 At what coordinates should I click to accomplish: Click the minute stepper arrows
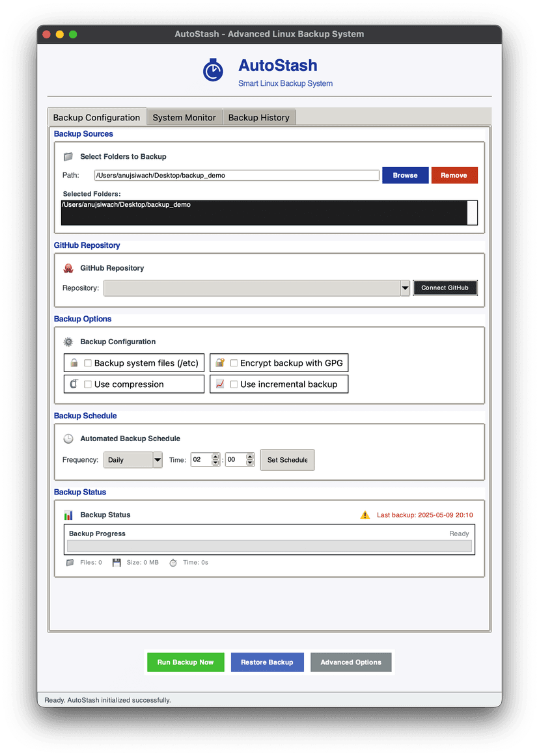[250, 459]
